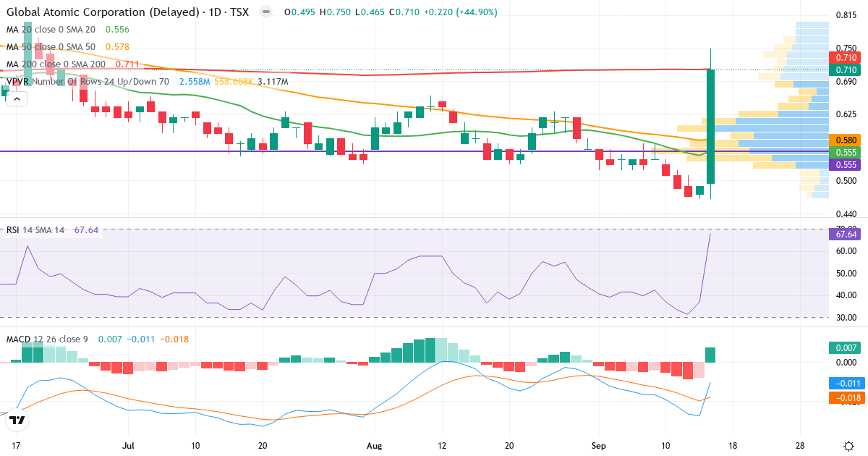Click the 70.00 RSI axis label
This screenshot has width=868, height=456.
846,228
